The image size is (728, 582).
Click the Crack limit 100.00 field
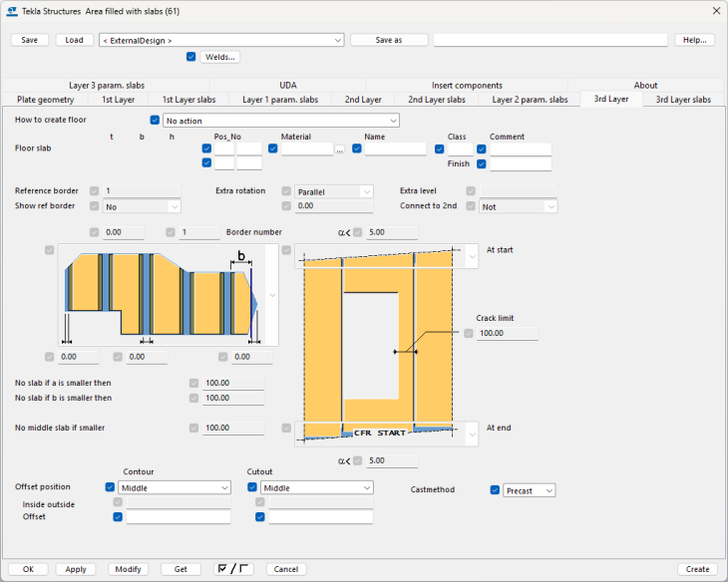coord(507,333)
